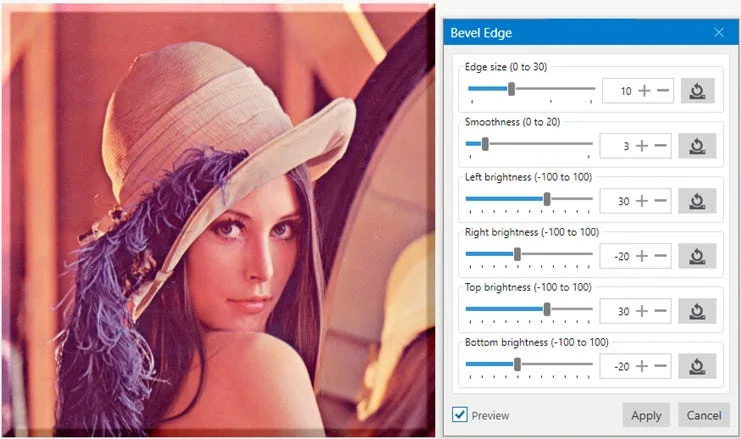Increase Bottom brightness with plus icon
The width and height of the screenshot is (741, 439).
pos(642,366)
